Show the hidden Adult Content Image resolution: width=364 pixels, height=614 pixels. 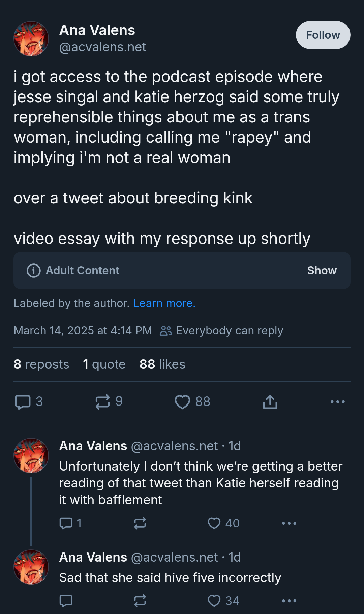coord(322,271)
